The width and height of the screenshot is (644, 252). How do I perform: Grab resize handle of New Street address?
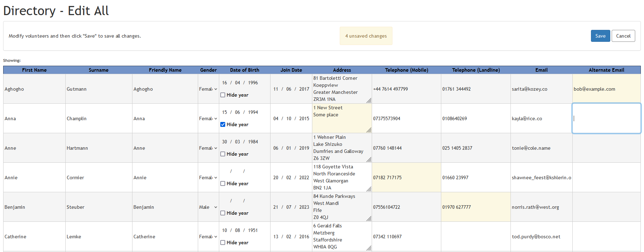pyautogui.click(x=369, y=130)
